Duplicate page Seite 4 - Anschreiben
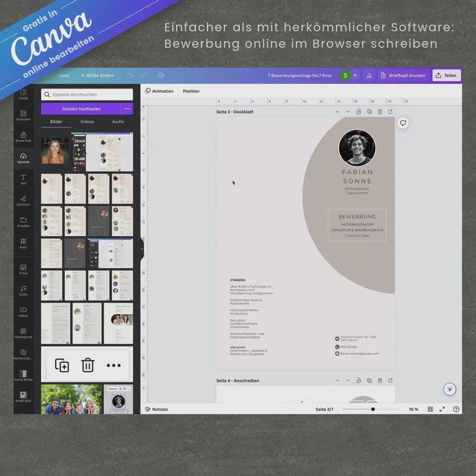 click(x=369, y=380)
